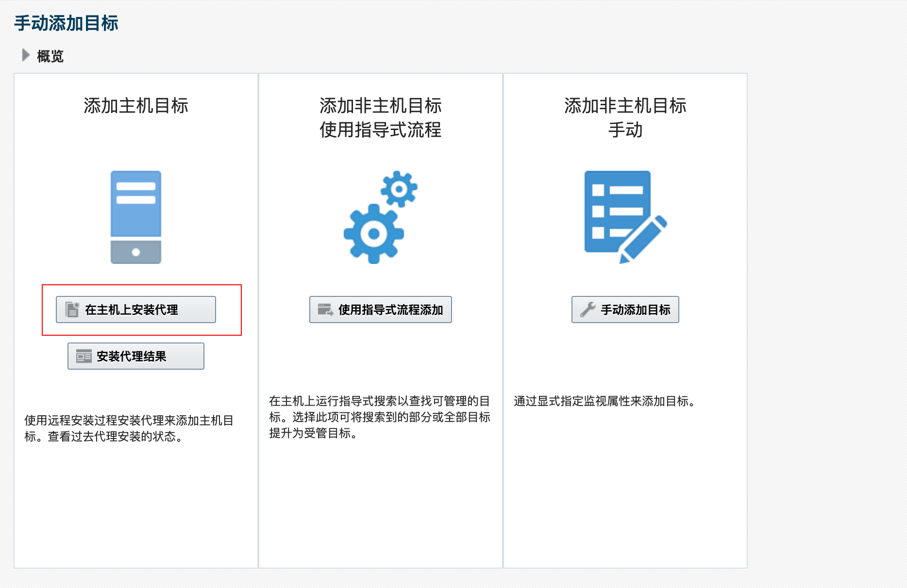Click the 手动添加目标 page heading
This screenshot has height=588, width=907.
coord(66,22)
